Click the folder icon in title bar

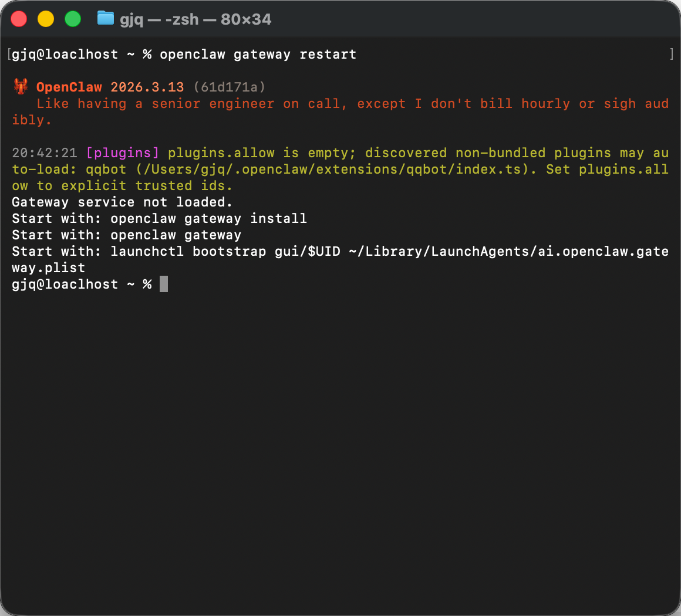[x=106, y=19]
